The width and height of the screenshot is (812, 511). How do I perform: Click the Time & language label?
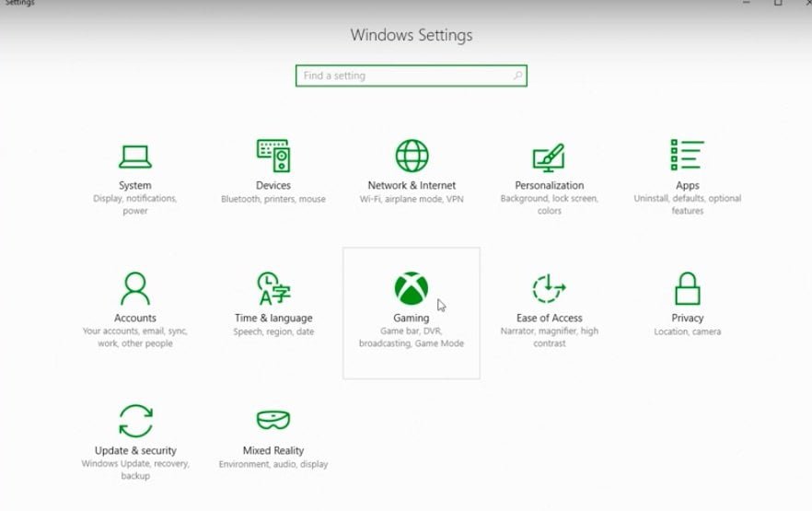click(273, 318)
